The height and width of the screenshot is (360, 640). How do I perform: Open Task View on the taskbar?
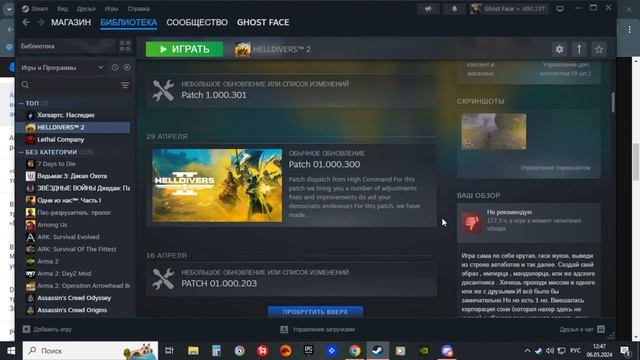[169, 351]
